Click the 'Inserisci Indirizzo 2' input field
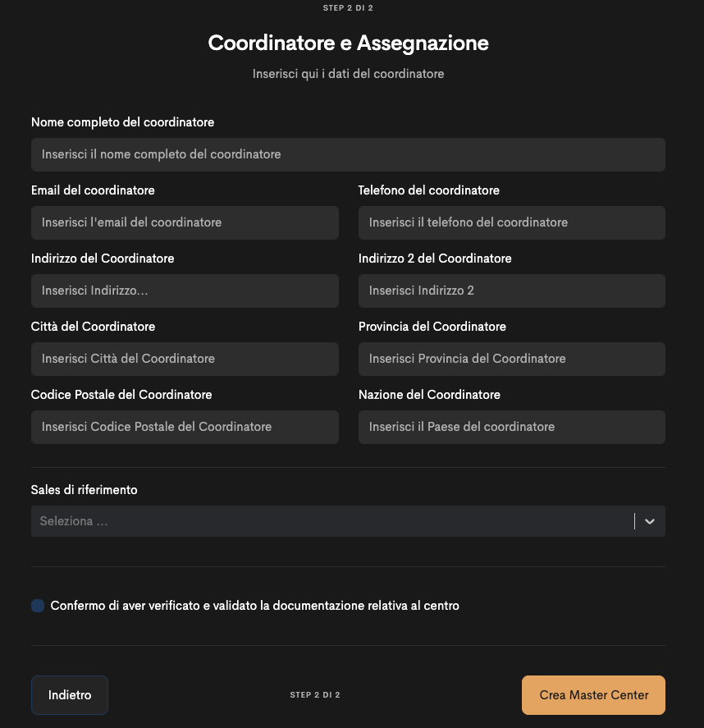704x728 pixels. click(511, 291)
